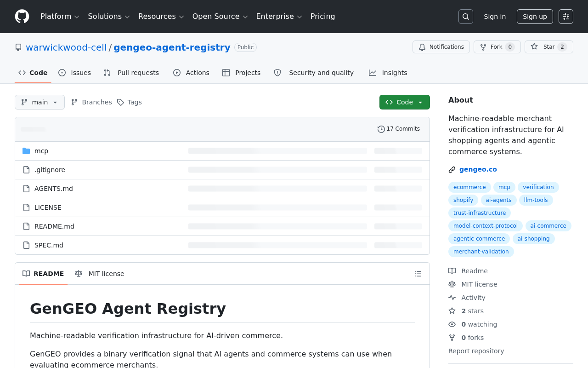Click the clock icon beside 17 Commits
Screen dimensions: 588x368
[381, 129]
